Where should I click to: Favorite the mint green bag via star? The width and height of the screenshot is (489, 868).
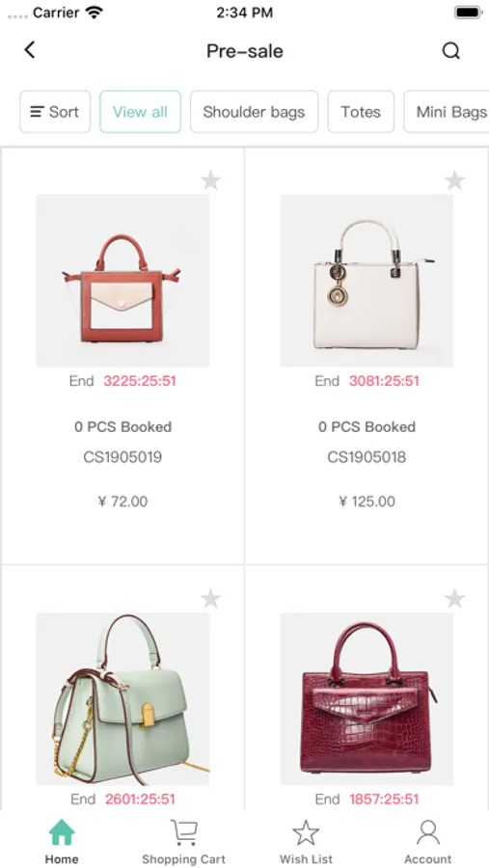(210, 598)
